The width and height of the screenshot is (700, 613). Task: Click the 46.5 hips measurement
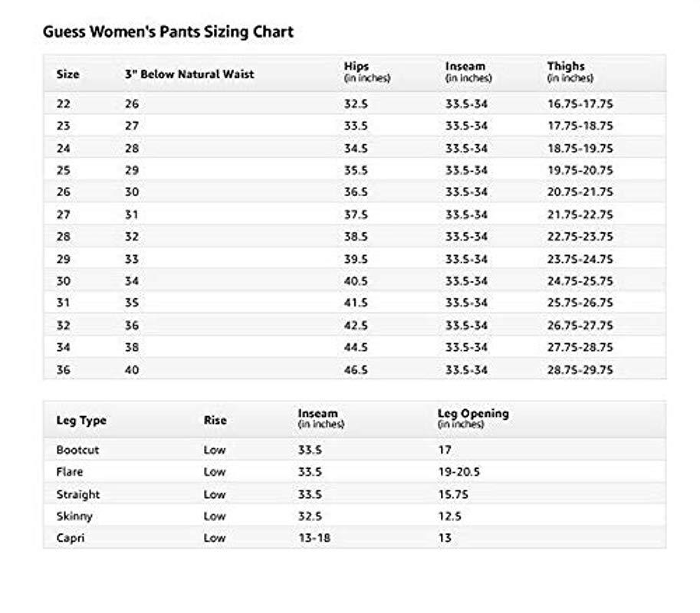(356, 369)
